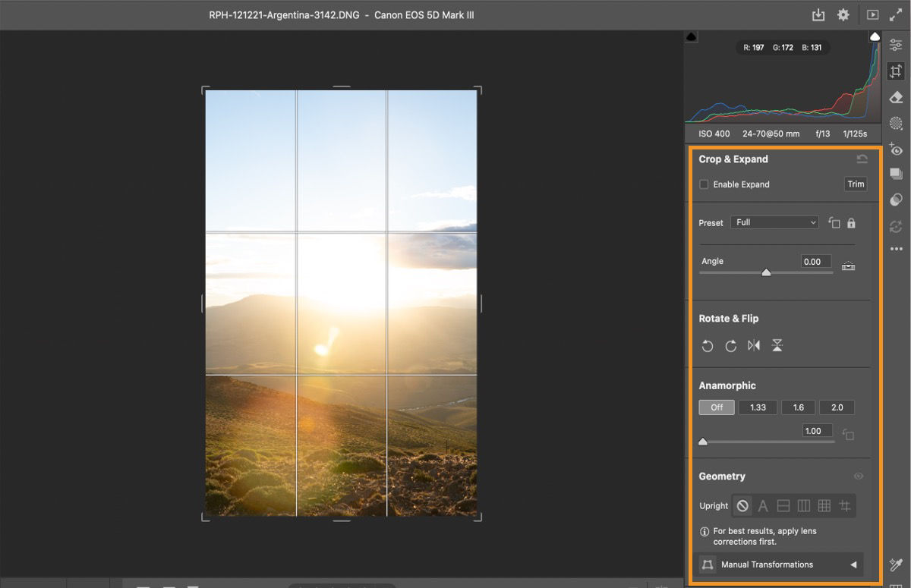
Task: Select the Crop tool in the right toolbar
Action: 895,71
